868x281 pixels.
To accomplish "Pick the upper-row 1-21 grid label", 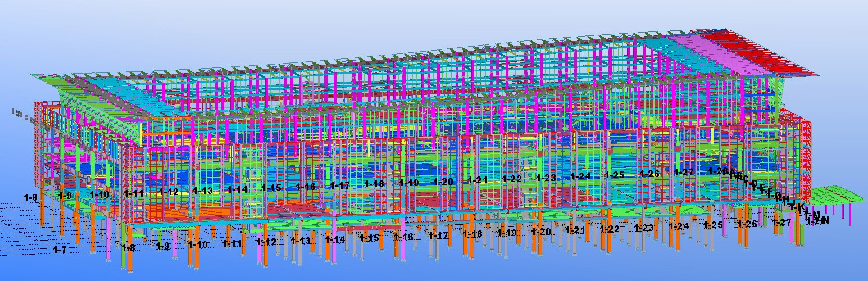I will (x=478, y=180).
